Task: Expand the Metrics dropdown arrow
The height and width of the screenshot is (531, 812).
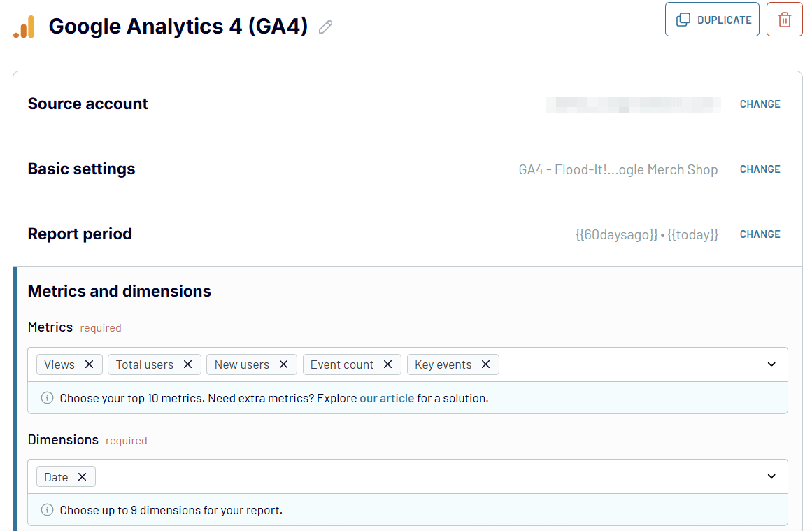Action: 771,364
